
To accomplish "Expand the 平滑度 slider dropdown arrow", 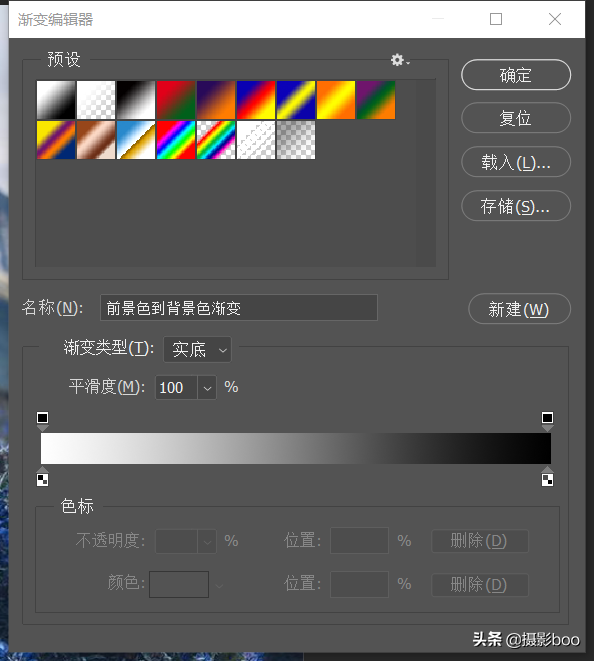I will (207, 387).
